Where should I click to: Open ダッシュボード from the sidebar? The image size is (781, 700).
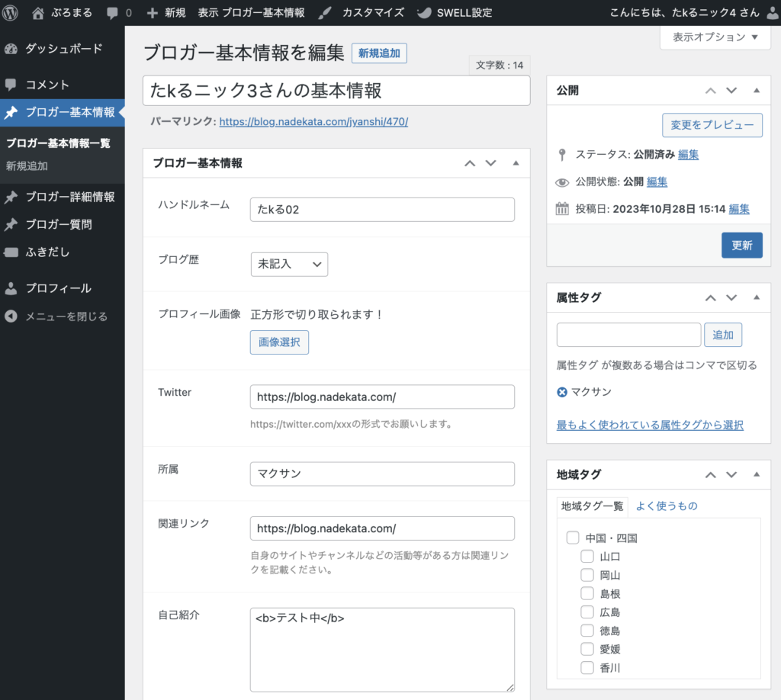[63, 49]
